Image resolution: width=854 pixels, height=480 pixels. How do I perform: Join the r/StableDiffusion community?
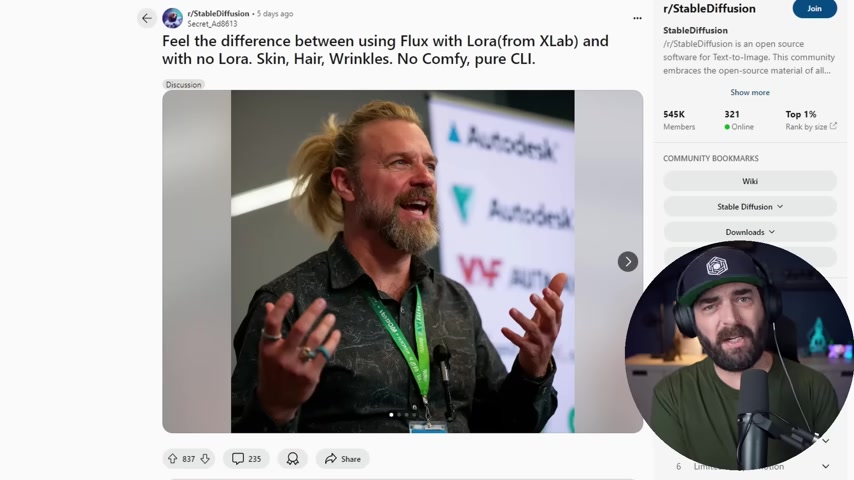(x=814, y=8)
